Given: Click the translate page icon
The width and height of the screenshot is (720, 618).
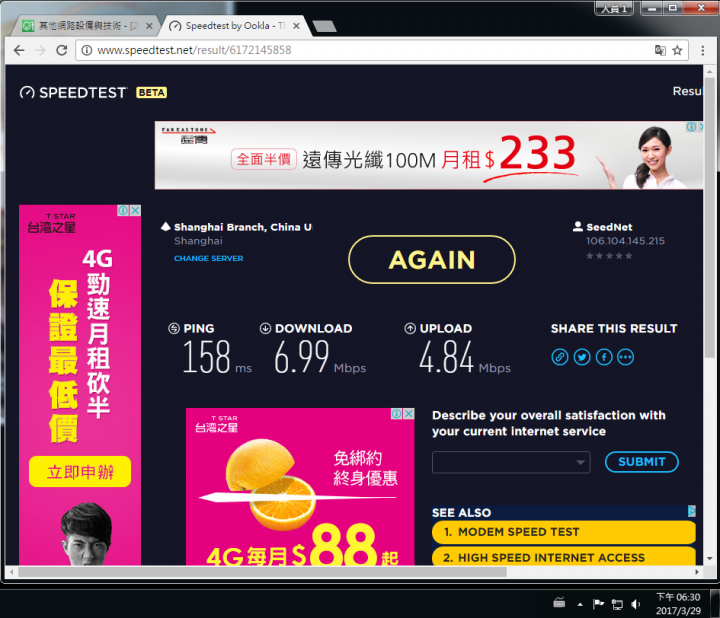Looking at the screenshot, I should click(660, 50).
